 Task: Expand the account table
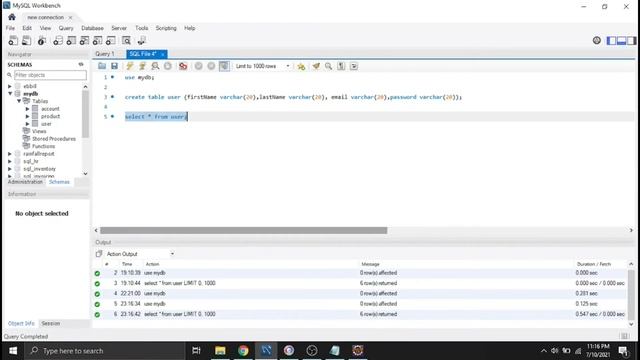(x=27, y=109)
